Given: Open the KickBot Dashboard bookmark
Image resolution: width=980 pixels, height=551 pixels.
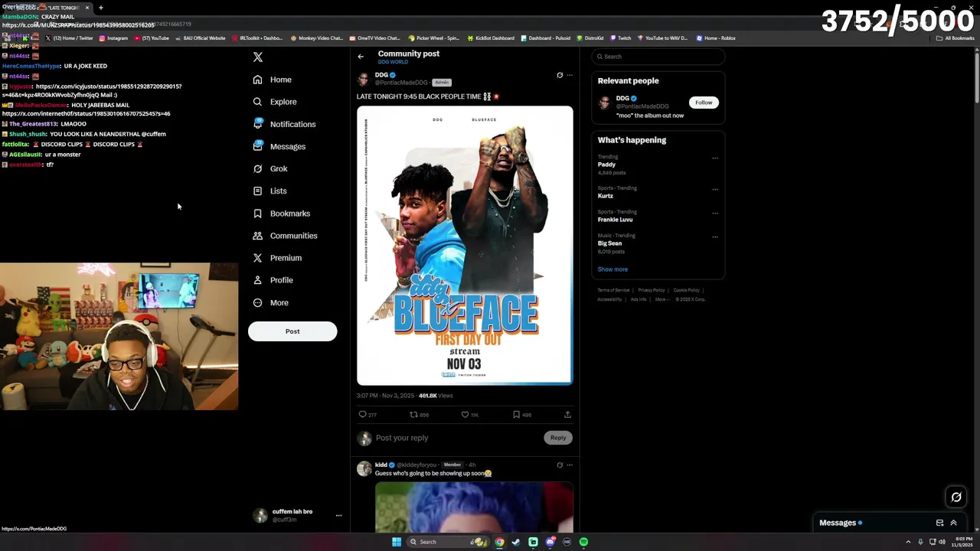Looking at the screenshot, I should click(490, 38).
